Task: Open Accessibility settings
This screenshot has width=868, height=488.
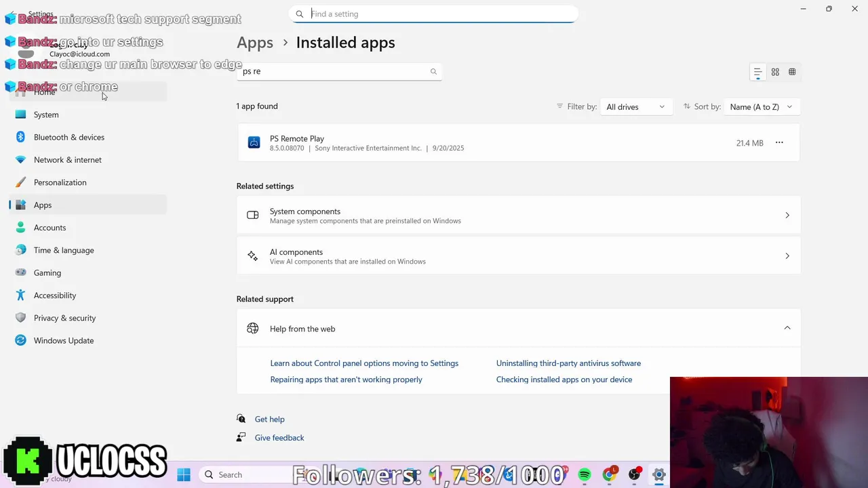Action: point(87,296)
